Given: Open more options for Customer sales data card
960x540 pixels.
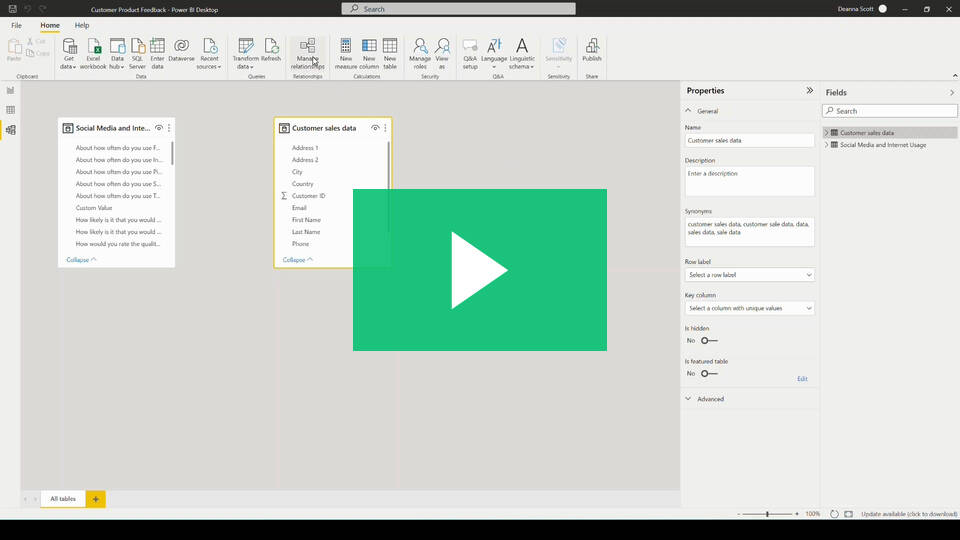Looking at the screenshot, I should point(385,128).
